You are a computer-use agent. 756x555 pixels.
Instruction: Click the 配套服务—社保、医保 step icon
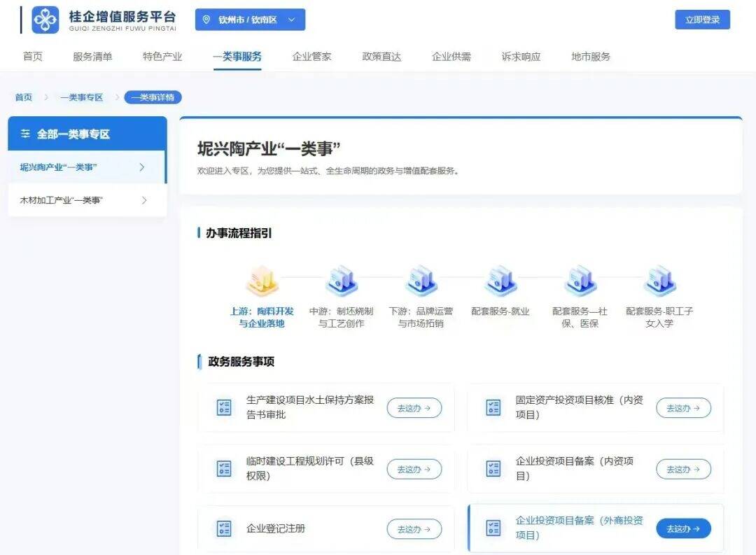[x=580, y=281]
